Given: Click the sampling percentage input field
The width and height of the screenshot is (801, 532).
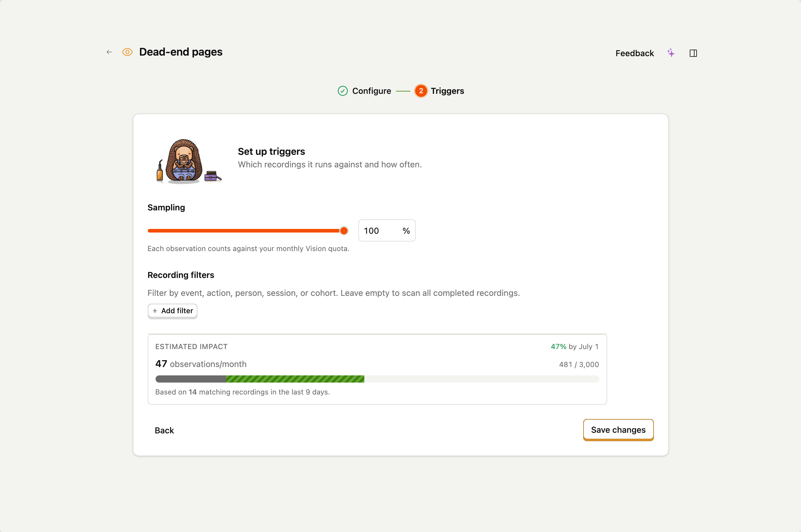Looking at the screenshot, I should click(x=387, y=231).
